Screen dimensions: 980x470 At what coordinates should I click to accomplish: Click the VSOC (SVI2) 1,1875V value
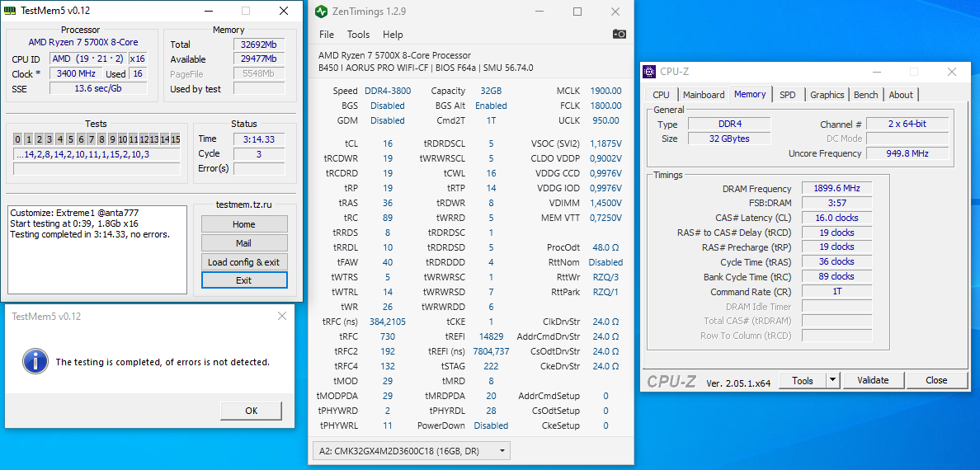click(x=606, y=143)
